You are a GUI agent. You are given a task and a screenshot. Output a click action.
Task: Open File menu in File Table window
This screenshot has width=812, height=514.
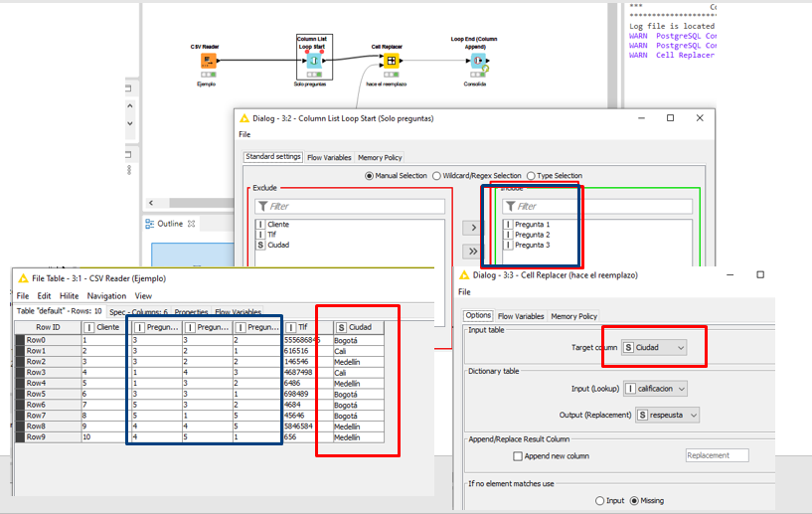tap(23, 296)
